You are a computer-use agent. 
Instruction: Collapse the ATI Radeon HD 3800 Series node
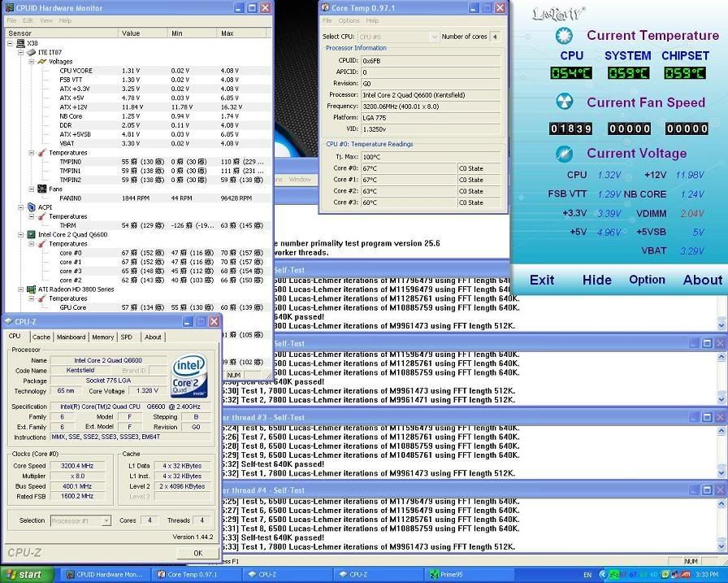tap(21, 289)
